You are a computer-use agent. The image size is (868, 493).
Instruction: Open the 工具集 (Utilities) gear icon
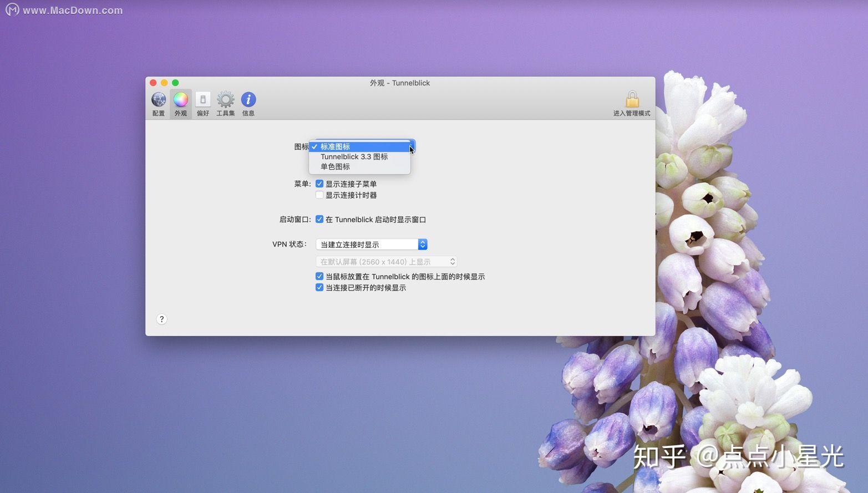click(x=226, y=104)
